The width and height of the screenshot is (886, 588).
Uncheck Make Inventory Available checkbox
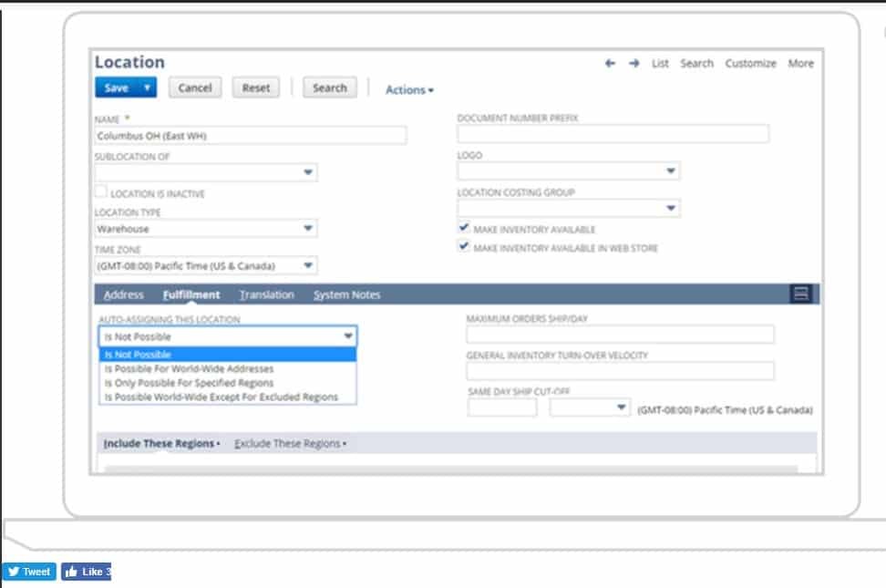pos(464,229)
